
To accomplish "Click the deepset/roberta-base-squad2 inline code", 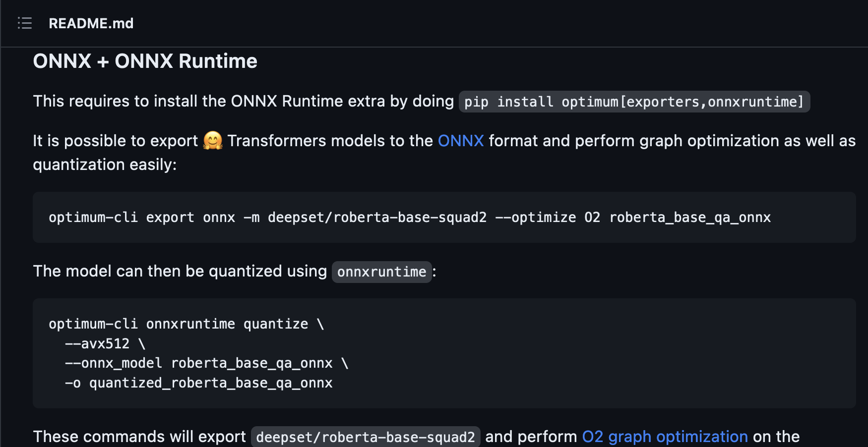I will pos(366,437).
